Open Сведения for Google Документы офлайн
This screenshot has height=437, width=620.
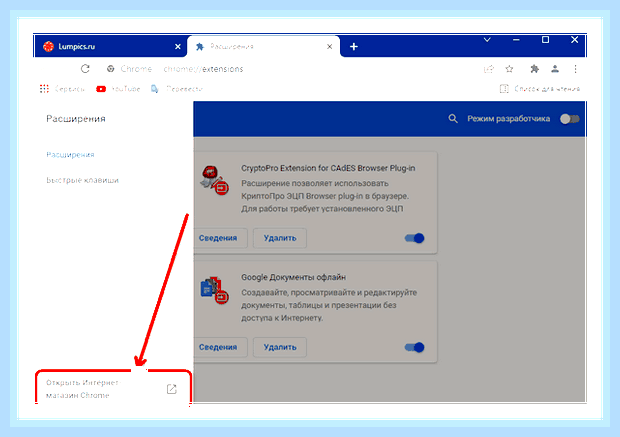(218, 347)
